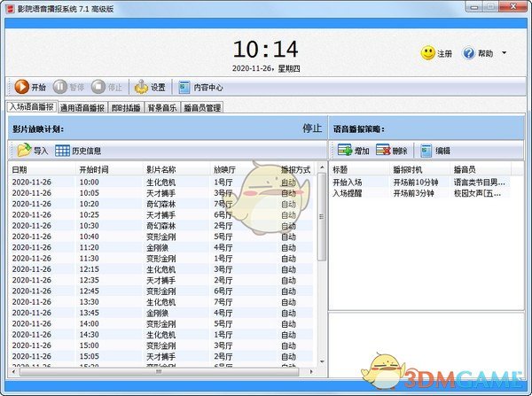Select the 入场语音播报 tab
Screen dimensions: 532x396
[32, 107]
